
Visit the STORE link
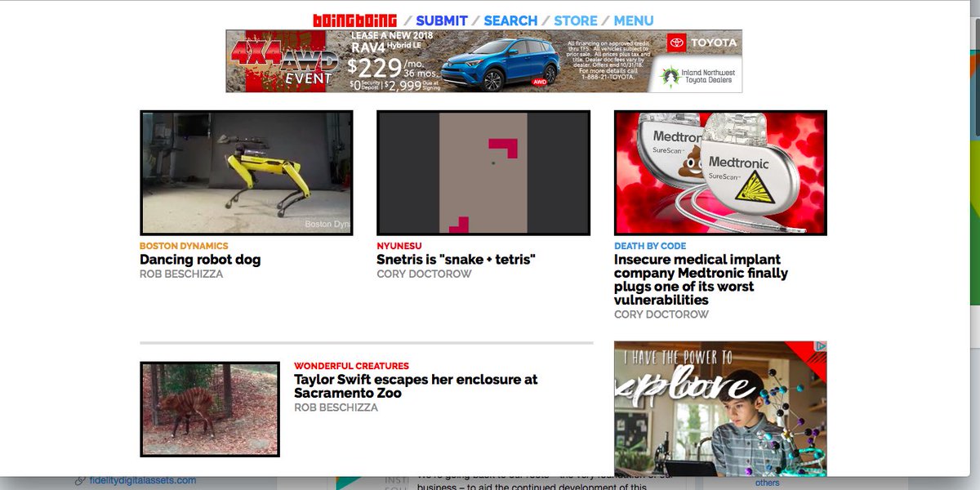coord(576,20)
